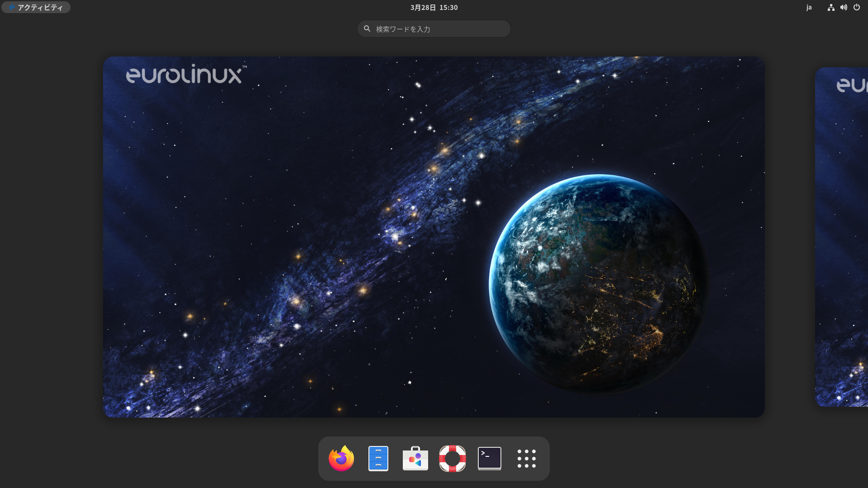868x488 pixels.
Task: Click the volume speaker icon
Action: pyautogui.click(x=844, y=7)
